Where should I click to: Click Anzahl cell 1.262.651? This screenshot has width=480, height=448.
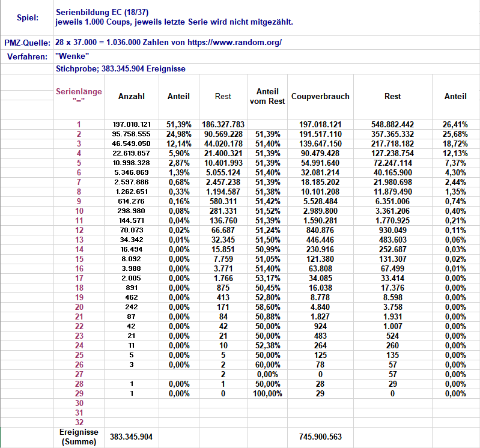point(132,192)
